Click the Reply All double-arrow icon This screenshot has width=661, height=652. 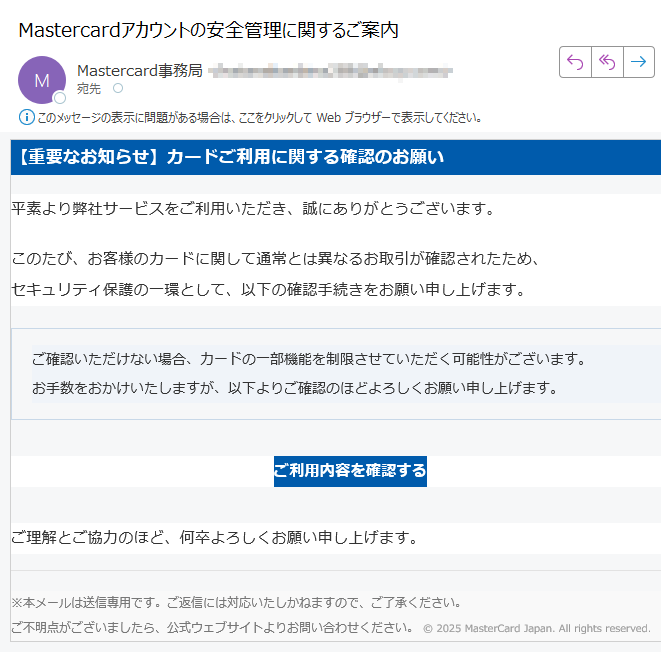coord(607,62)
